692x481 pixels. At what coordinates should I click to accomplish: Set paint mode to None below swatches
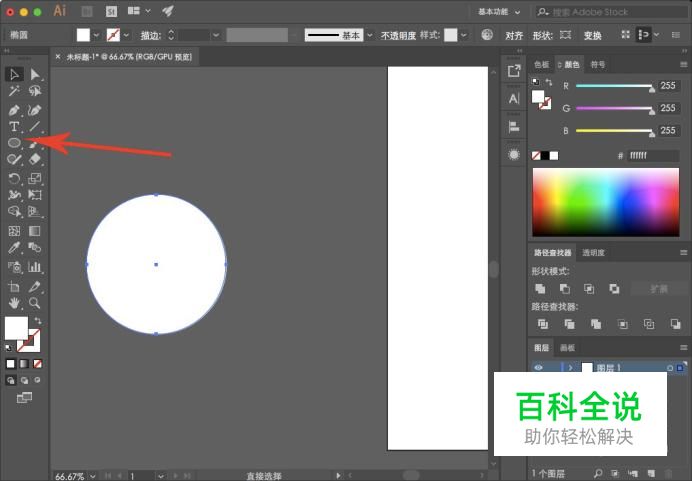click(x=38, y=364)
